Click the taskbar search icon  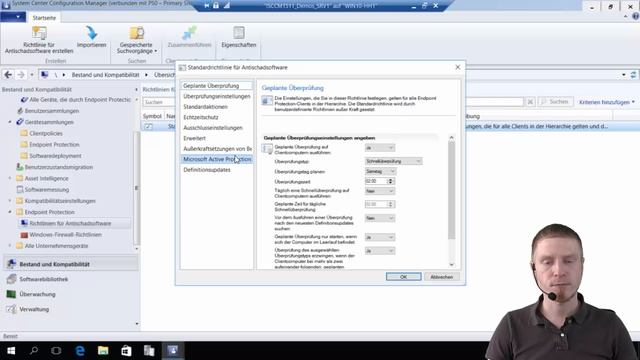pyautogui.click(x=34, y=351)
